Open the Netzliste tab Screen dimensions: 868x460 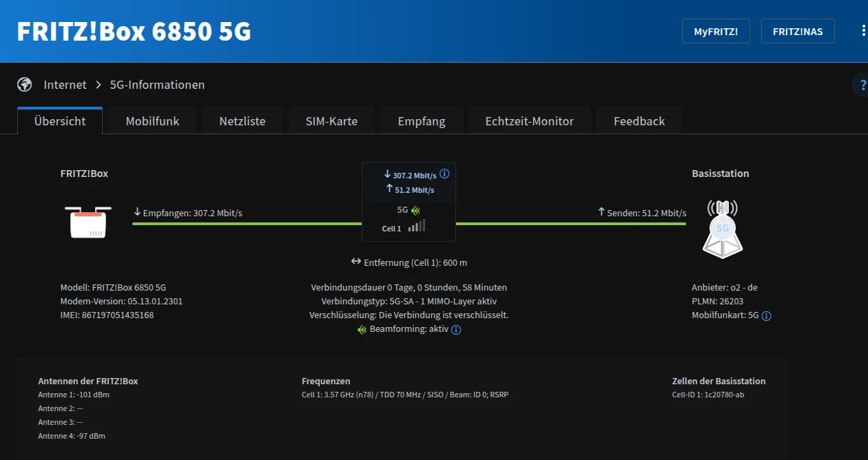[x=242, y=121]
